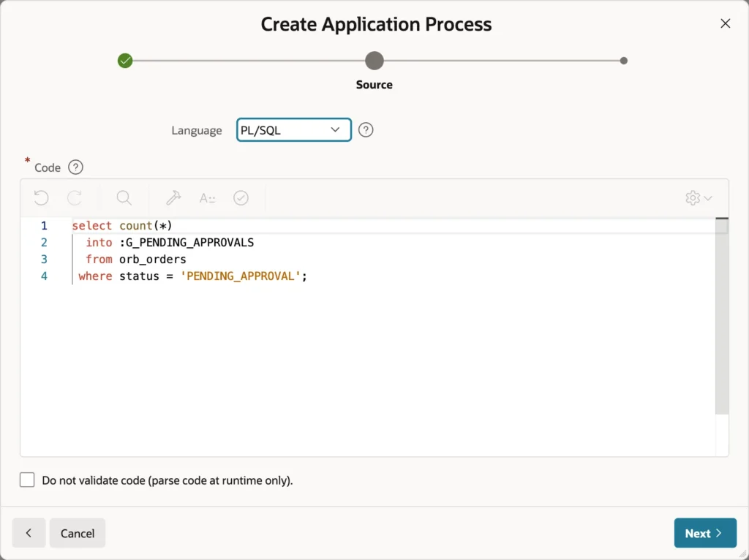Show help for the Code field
Image resolution: width=749 pixels, height=560 pixels.
(x=75, y=167)
